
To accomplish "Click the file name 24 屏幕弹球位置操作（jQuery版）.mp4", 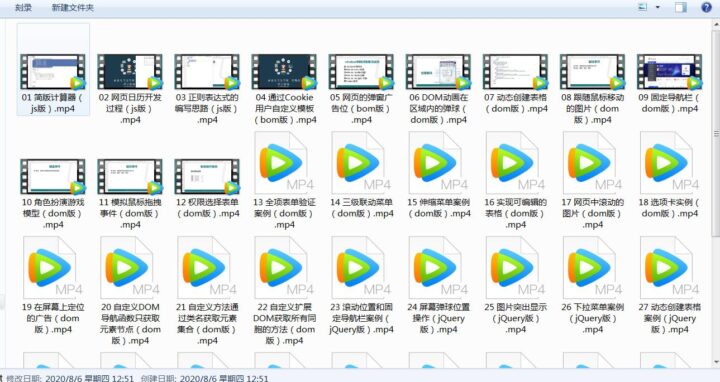I will pyautogui.click(x=439, y=318).
